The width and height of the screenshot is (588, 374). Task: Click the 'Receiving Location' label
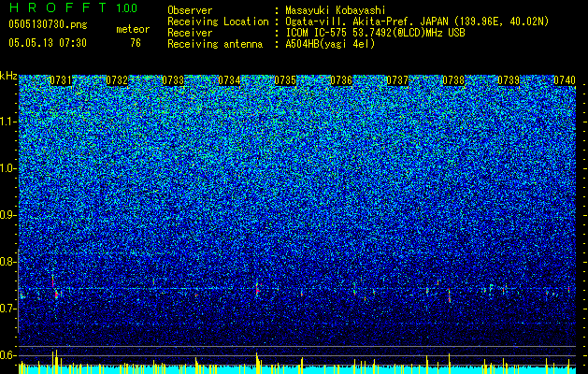point(218,22)
